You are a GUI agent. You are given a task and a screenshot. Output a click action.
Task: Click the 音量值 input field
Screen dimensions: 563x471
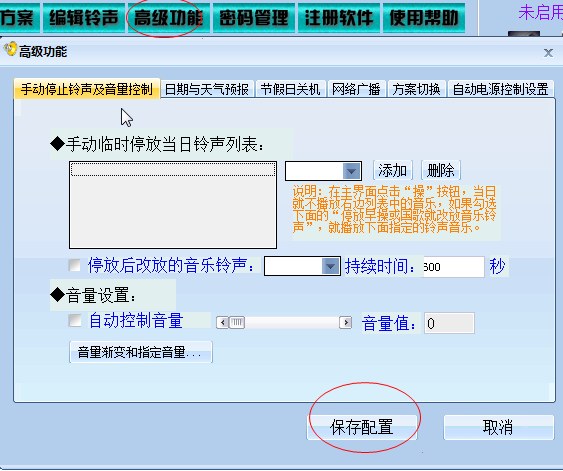449,323
